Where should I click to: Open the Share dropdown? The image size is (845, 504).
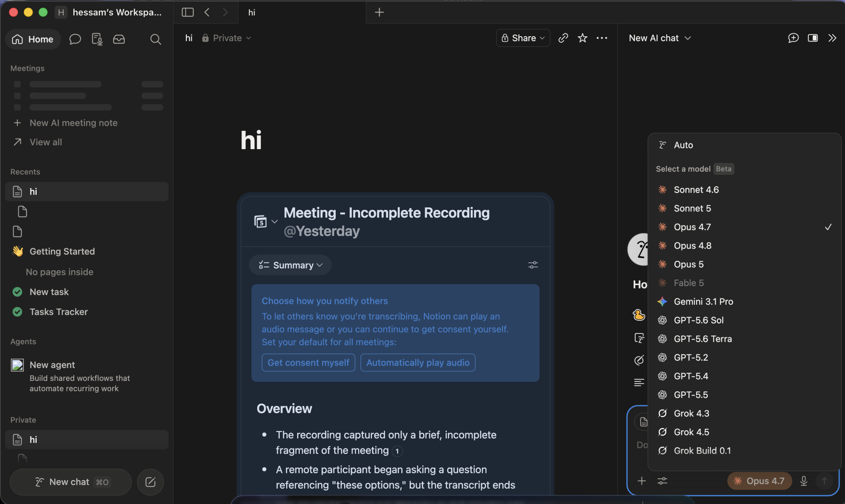point(523,38)
